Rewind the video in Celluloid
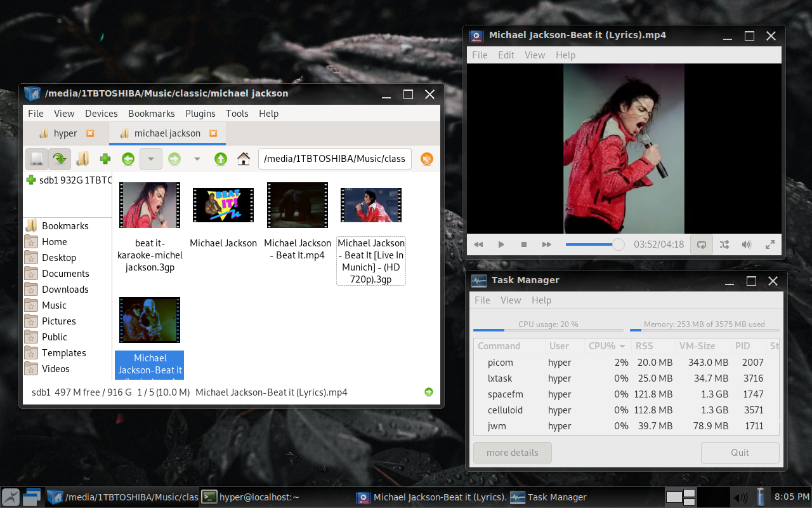The height and width of the screenshot is (508, 812). click(x=478, y=244)
